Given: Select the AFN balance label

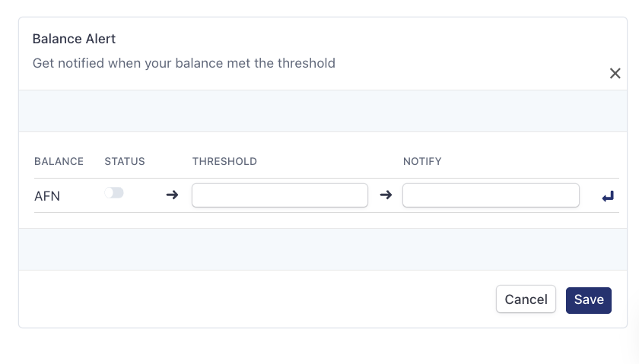Looking at the screenshot, I should point(47,196).
